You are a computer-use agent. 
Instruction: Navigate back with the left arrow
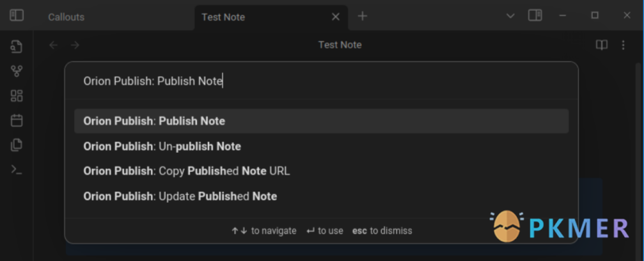coord(53,45)
